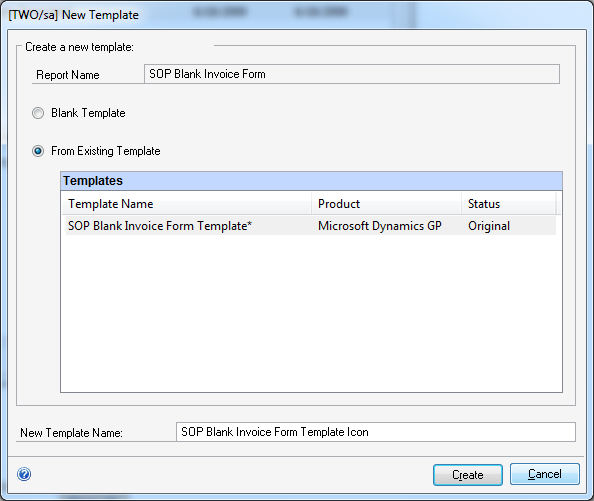This screenshot has width=594, height=501.
Task: Open the help icon
Action: point(24,474)
